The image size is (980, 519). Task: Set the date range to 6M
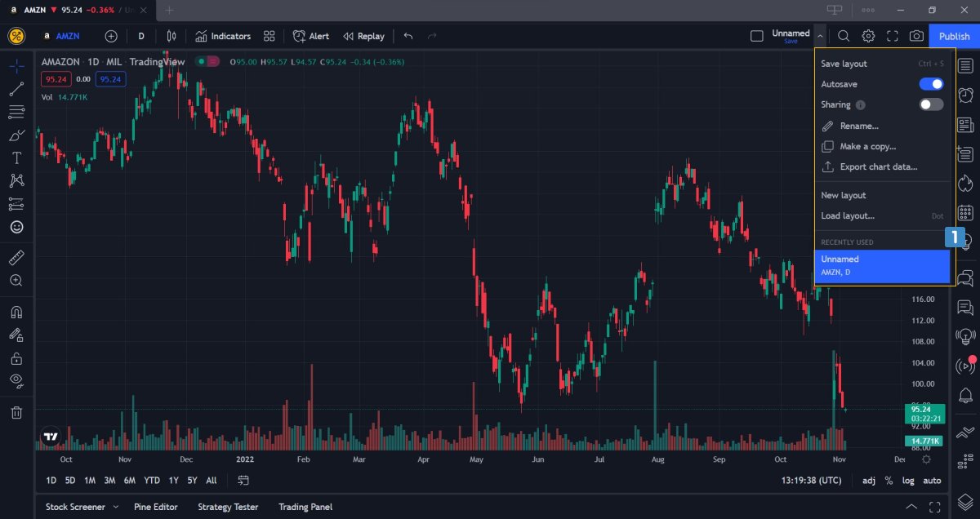pos(129,481)
